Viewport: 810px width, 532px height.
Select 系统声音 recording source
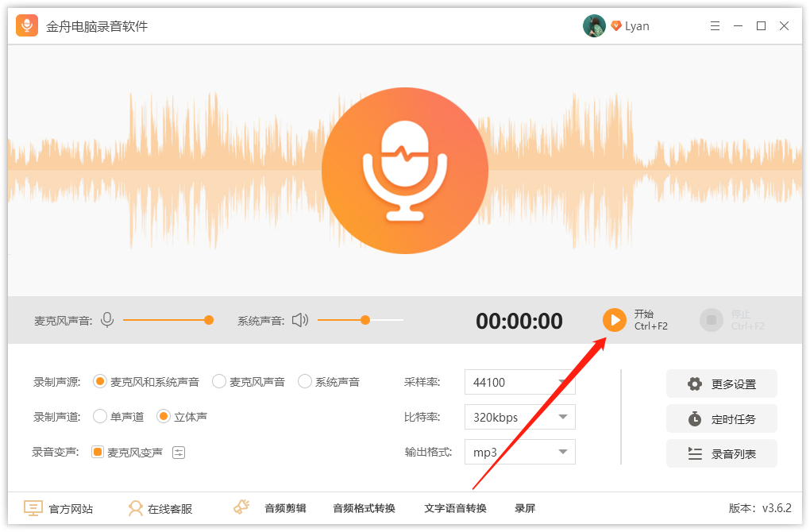pos(329,382)
